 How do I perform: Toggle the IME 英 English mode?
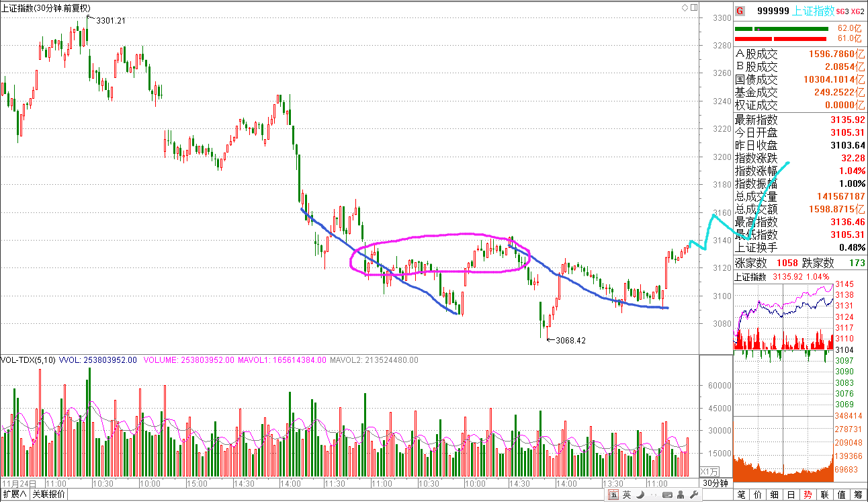tap(627, 495)
